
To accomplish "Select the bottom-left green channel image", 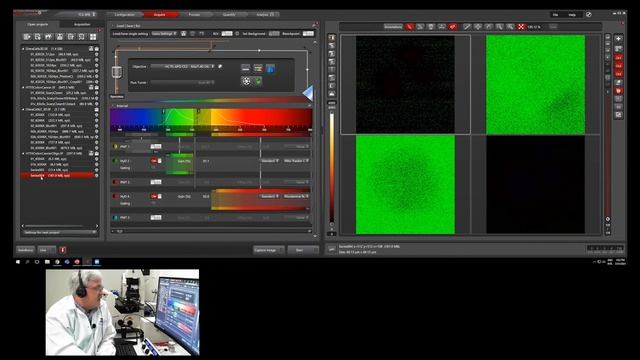I will click(x=405, y=185).
